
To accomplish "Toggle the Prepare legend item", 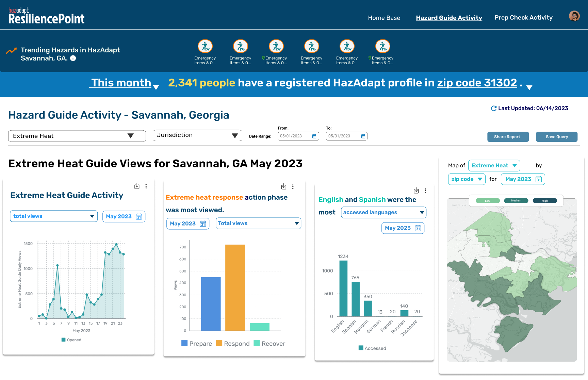I will coord(196,343).
